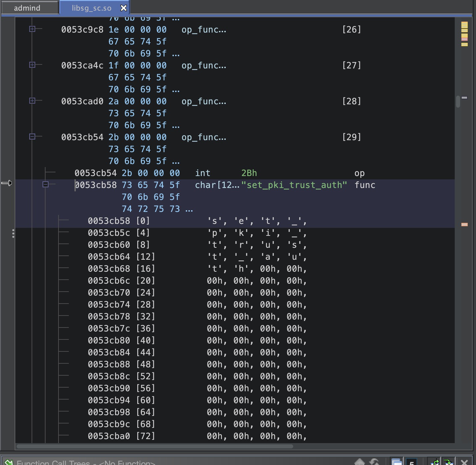The width and height of the screenshot is (476, 465).
Task: Expand the op_func entry [27]
Action: pyautogui.click(x=32, y=65)
